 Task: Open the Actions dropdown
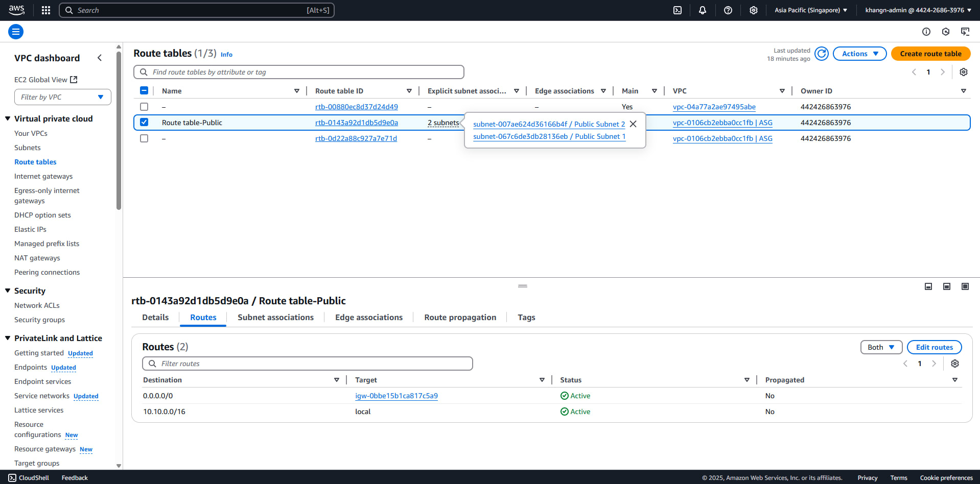click(x=860, y=54)
